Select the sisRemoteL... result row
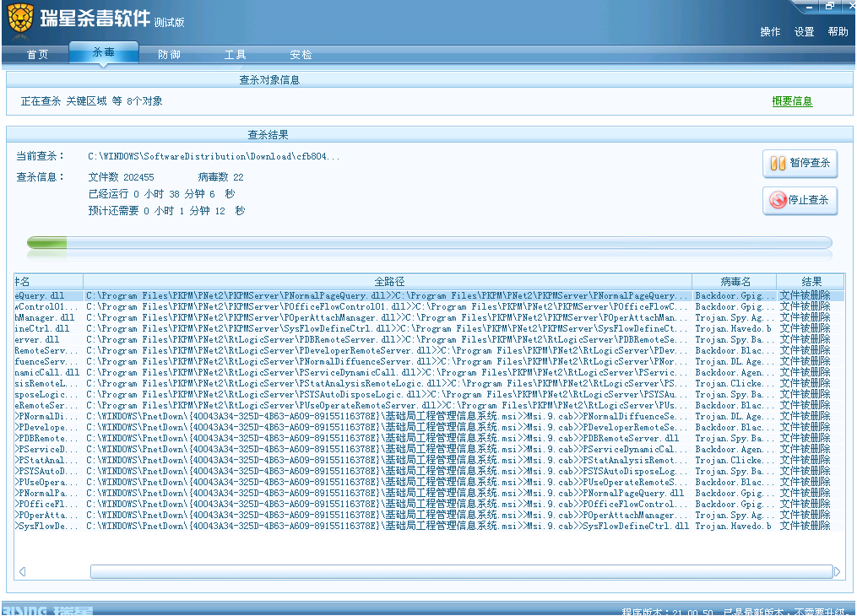Image resolution: width=857 pixels, height=616 pixels. (430, 383)
